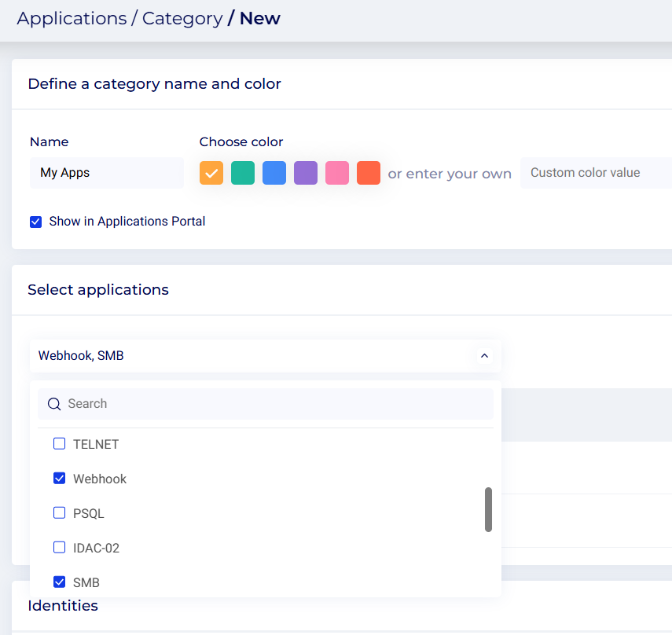
Task: Open the Category breadcrumb link
Action: point(182,18)
